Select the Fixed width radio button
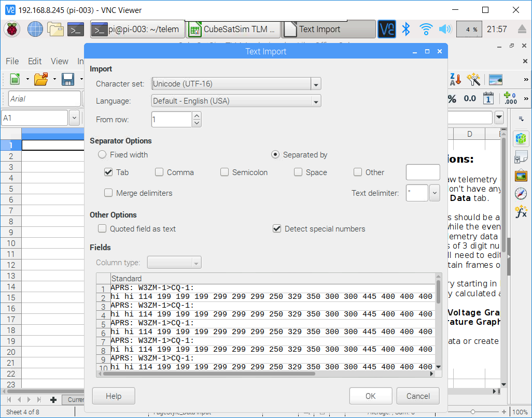This screenshot has width=532, height=418. [102, 154]
